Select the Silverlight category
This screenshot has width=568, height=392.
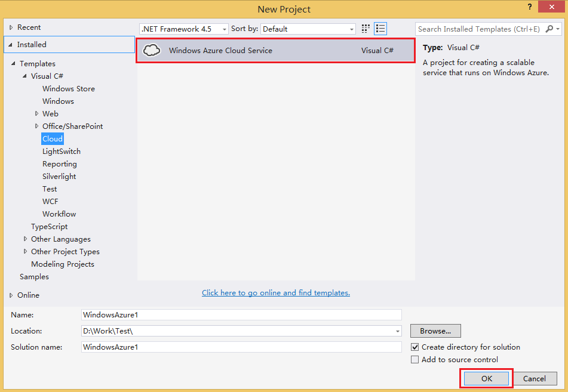pos(59,177)
